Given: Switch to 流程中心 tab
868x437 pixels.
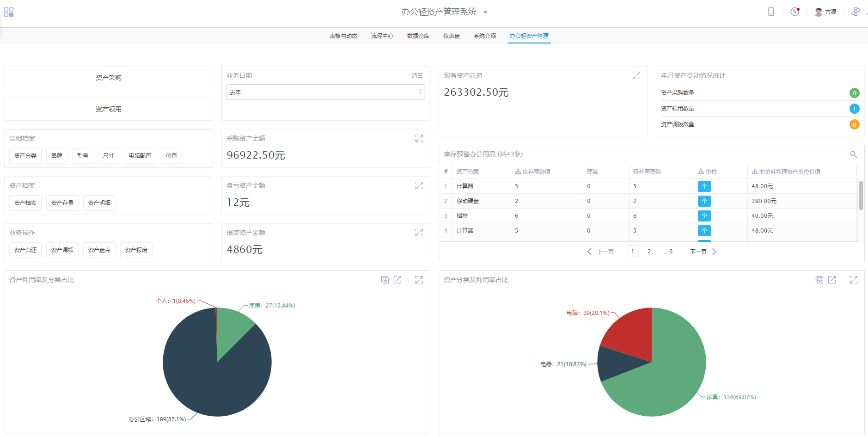Looking at the screenshot, I should pos(382,36).
